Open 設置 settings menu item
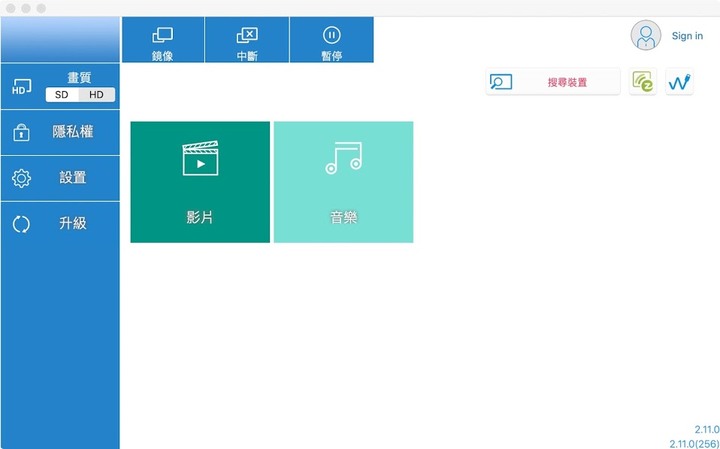The height and width of the screenshot is (449, 720). tap(60, 178)
